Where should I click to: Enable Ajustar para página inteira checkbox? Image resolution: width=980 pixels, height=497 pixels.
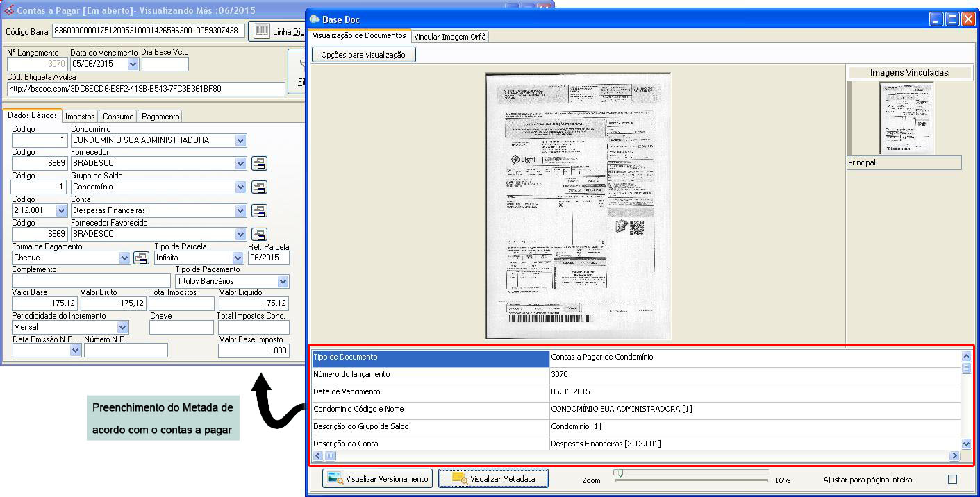tap(952, 479)
